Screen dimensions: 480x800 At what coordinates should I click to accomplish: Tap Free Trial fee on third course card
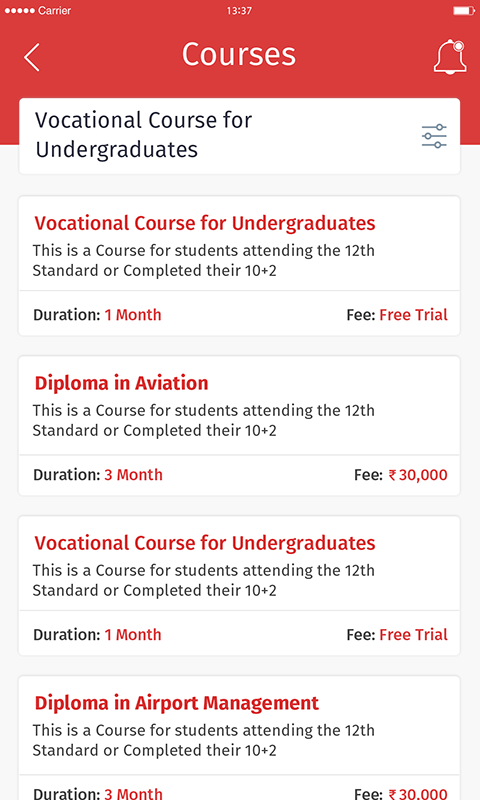coord(414,635)
